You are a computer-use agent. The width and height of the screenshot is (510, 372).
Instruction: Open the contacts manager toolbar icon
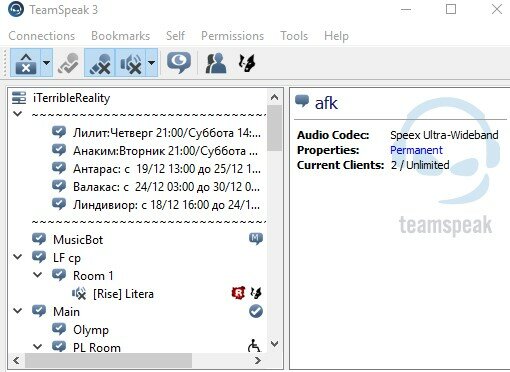(x=216, y=63)
